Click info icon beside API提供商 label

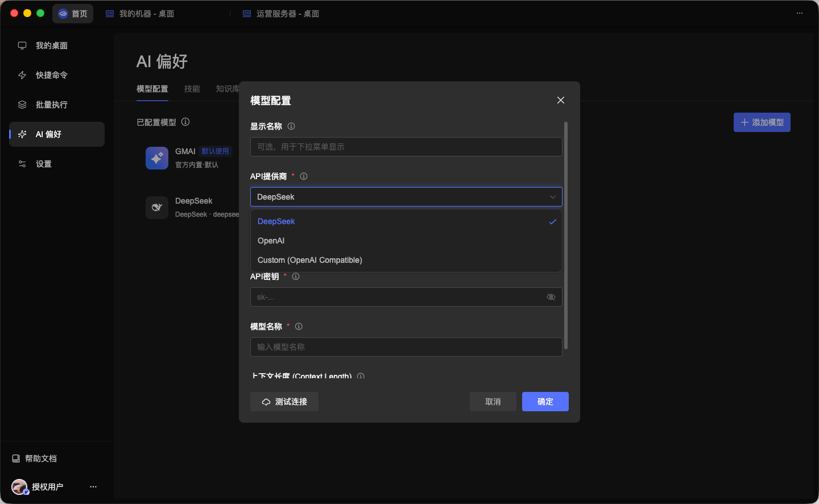tap(304, 176)
